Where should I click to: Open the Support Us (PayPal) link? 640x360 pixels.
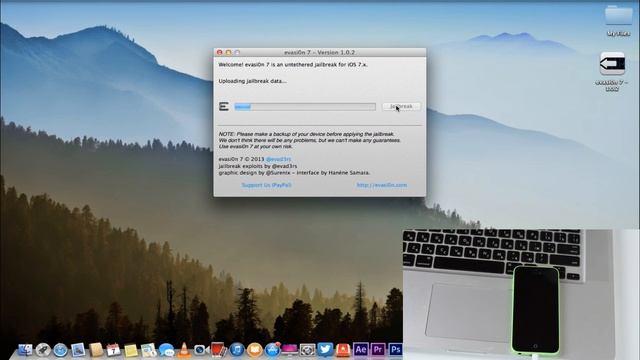266,185
